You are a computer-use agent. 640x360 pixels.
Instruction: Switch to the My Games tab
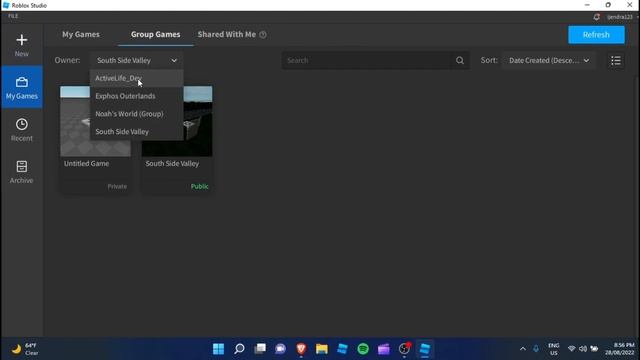(81, 35)
